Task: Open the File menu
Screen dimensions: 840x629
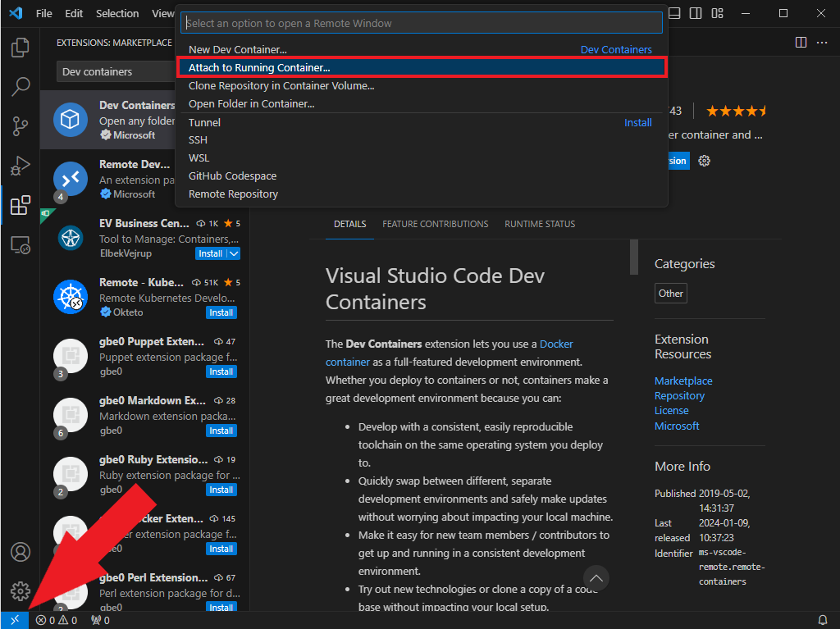Action: coord(44,13)
